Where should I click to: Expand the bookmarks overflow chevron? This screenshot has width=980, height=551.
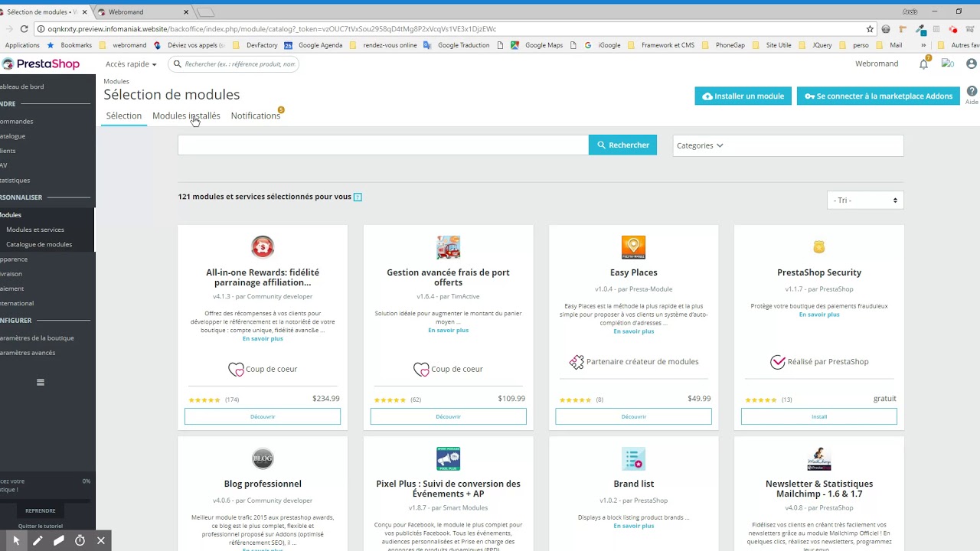coord(923,45)
